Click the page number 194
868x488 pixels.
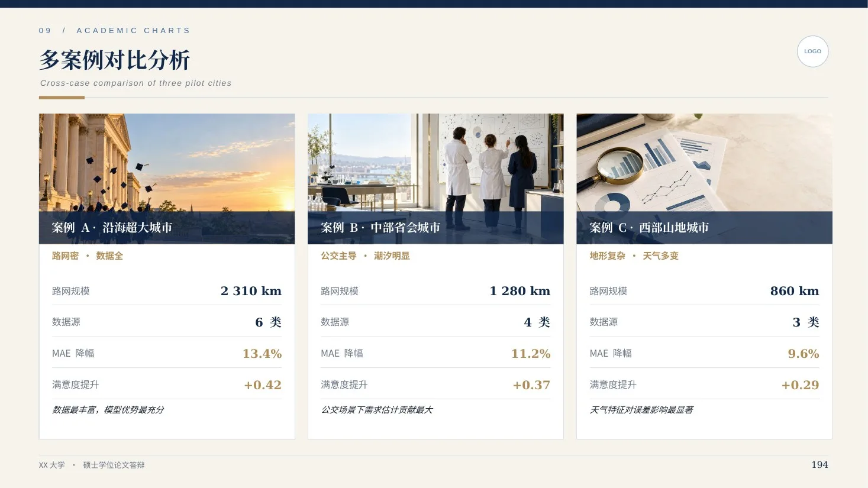pyautogui.click(x=819, y=465)
